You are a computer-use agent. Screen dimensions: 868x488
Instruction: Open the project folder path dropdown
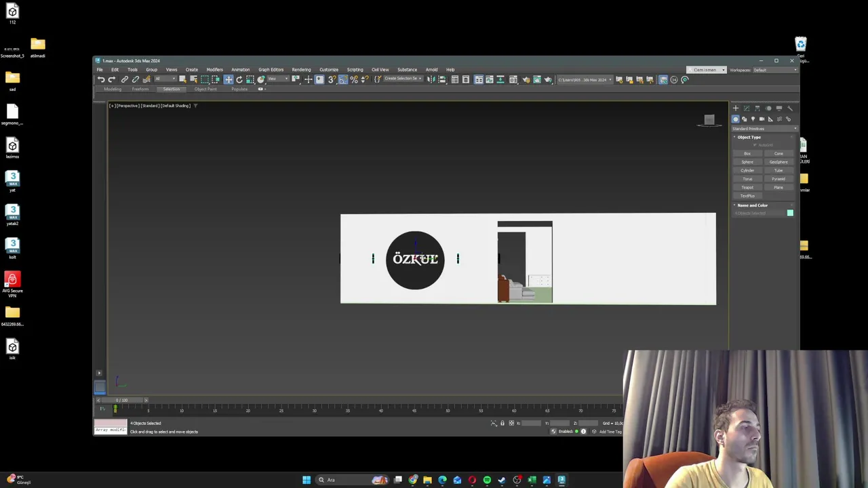585,79
